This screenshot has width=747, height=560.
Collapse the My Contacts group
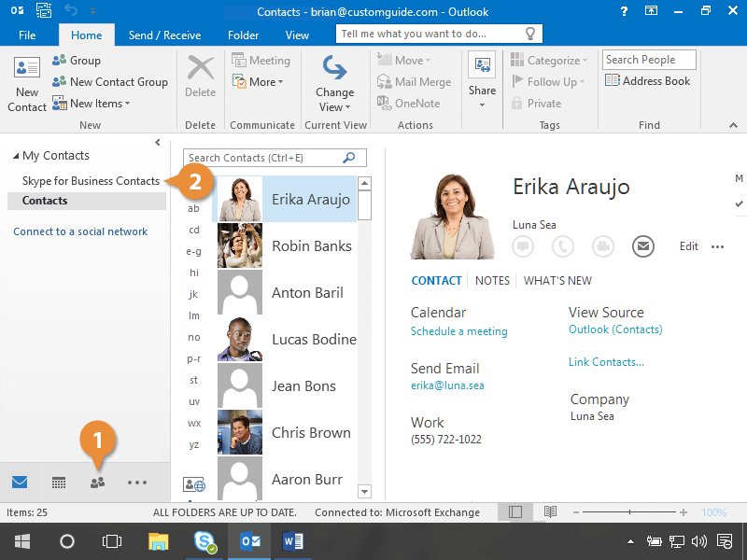(16, 156)
